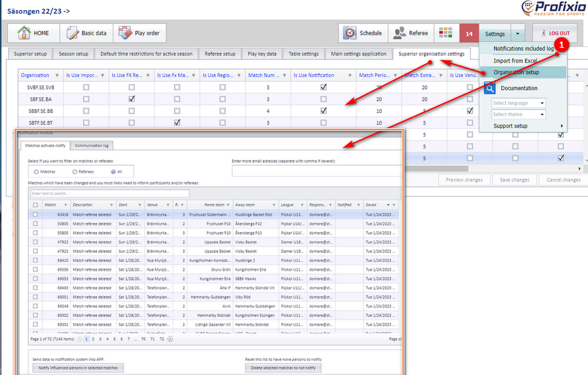This screenshot has height=375, width=588.
Task: Select Notifications included log menu item
Action: pyautogui.click(x=523, y=49)
